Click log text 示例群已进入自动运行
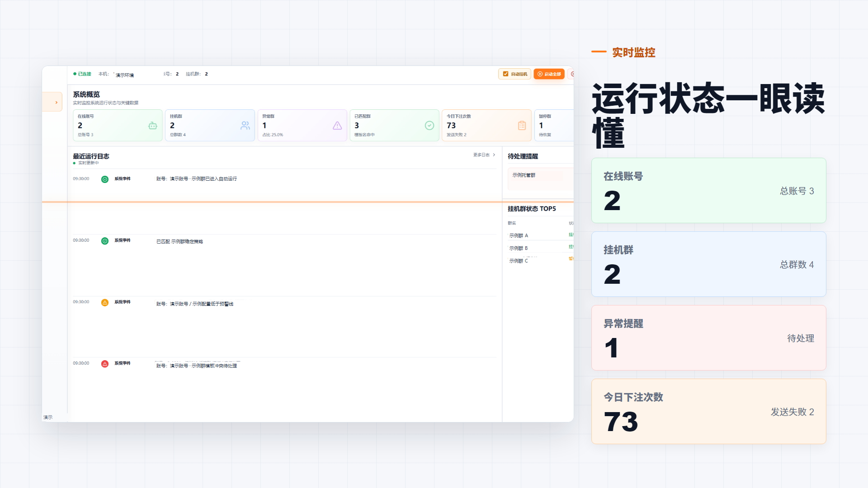Image resolution: width=868 pixels, height=488 pixels. tap(214, 179)
